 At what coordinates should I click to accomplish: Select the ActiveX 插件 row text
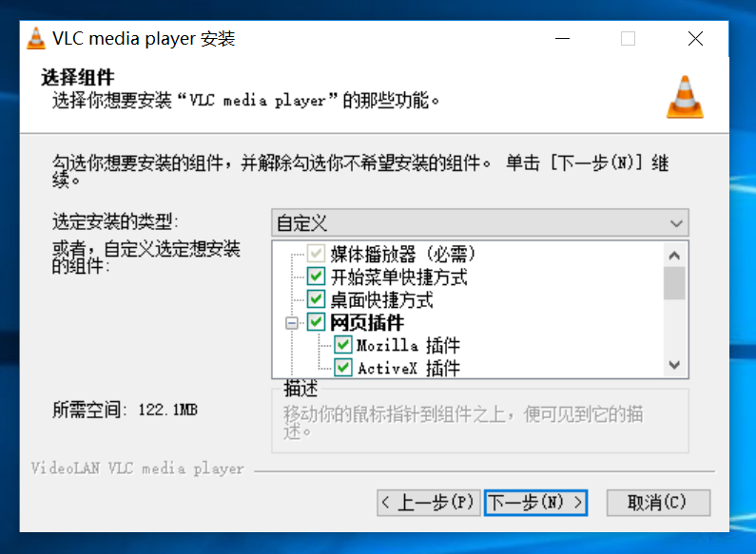(409, 368)
